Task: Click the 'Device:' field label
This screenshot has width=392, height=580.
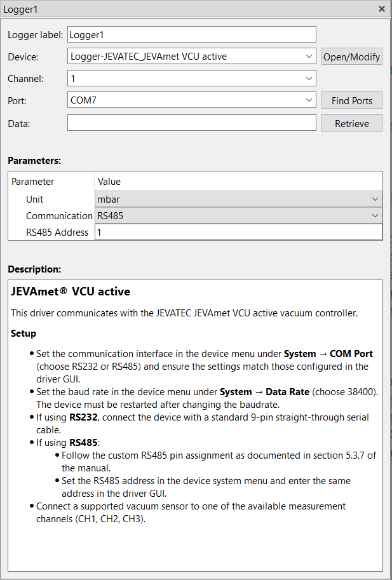Action: point(23,57)
